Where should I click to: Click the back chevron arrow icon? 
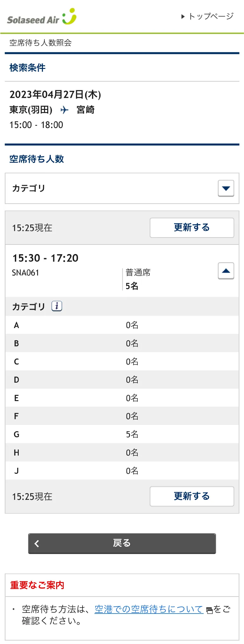[x=37, y=544]
